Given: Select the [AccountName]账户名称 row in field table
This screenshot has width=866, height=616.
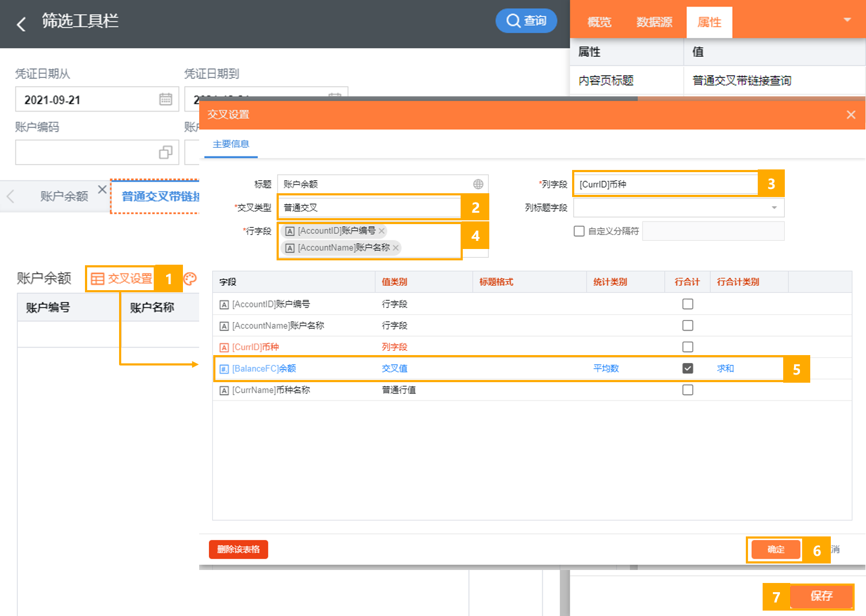Looking at the screenshot, I should 532,325.
